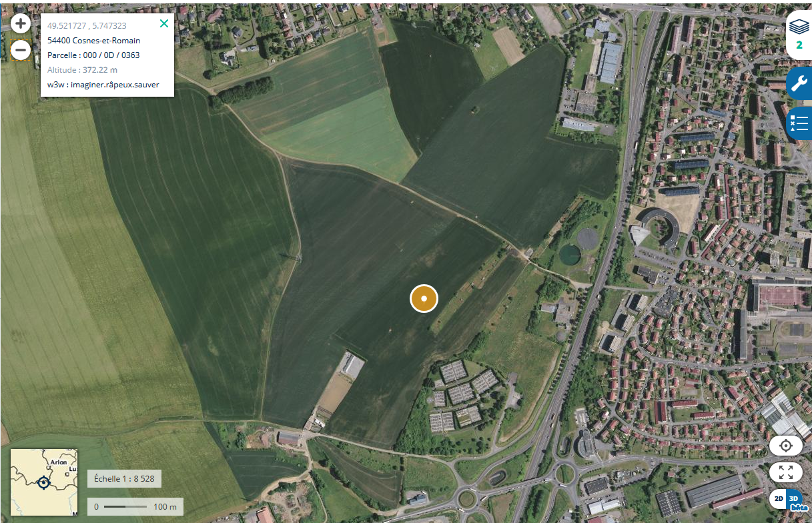Click the orange location marker on map
This screenshot has width=812, height=523.
tap(424, 298)
